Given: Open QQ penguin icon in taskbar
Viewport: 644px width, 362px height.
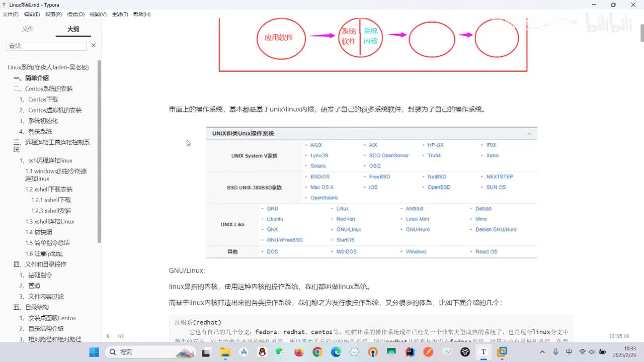Looking at the screenshot, I should (262, 352).
